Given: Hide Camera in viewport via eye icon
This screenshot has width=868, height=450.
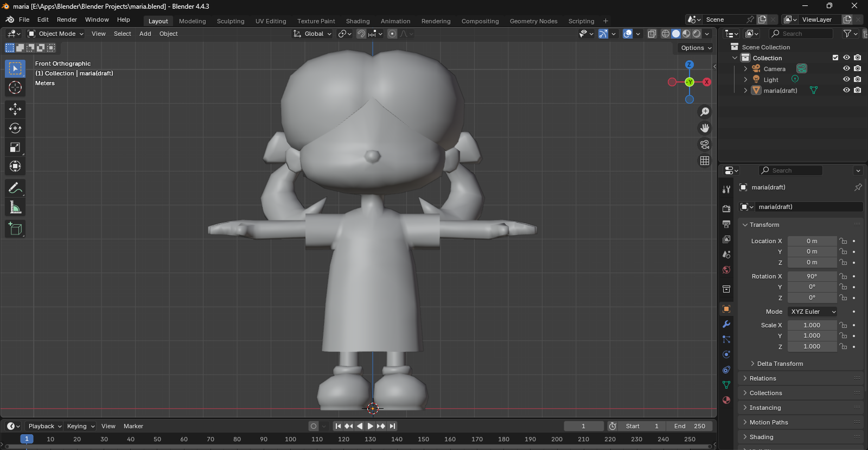Looking at the screenshot, I should pos(846,68).
